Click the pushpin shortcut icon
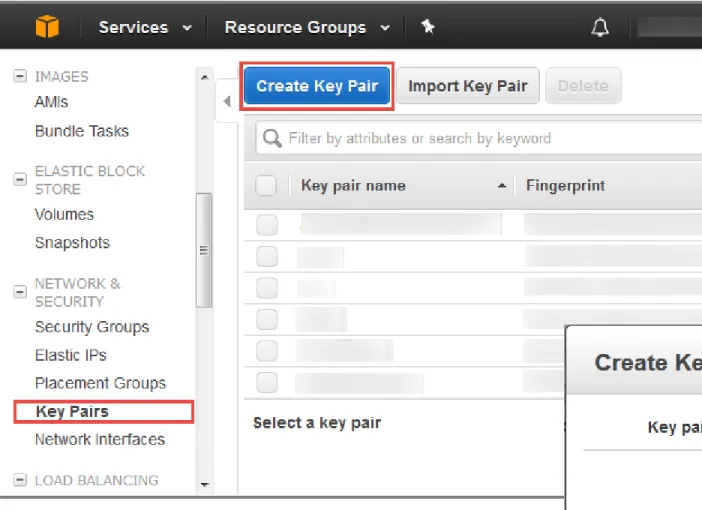This screenshot has width=702, height=510. click(428, 26)
